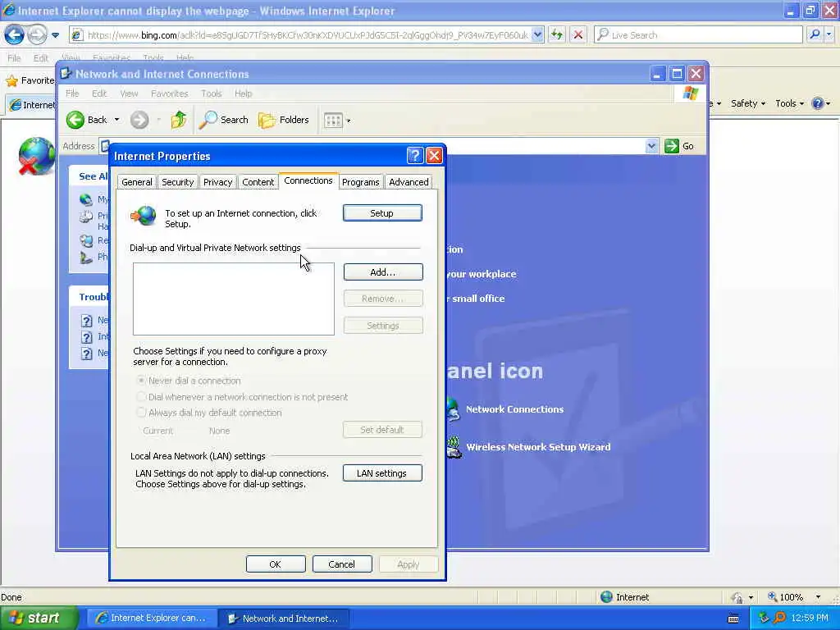Expand the IE Safety menu
The height and width of the screenshot is (630, 840).
pyautogui.click(x=748, y=103)
